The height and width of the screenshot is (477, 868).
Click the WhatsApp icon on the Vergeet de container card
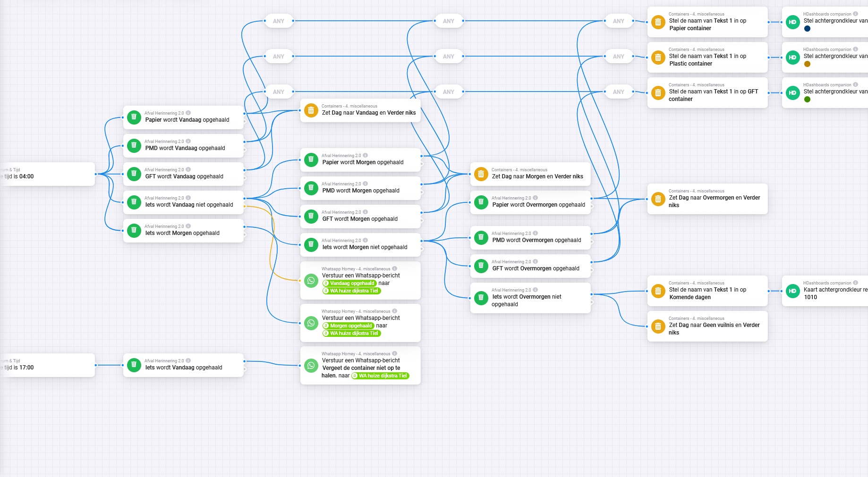[x=311, y=365]
